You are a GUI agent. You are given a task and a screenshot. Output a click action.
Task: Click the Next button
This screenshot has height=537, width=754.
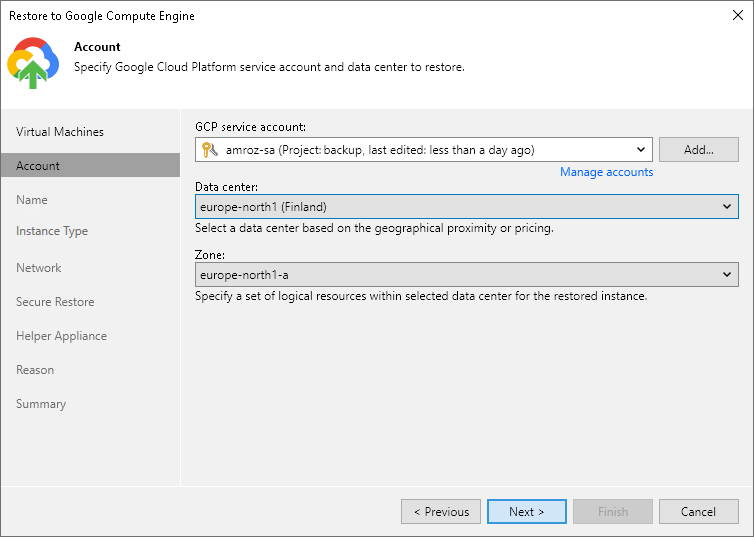527,512
